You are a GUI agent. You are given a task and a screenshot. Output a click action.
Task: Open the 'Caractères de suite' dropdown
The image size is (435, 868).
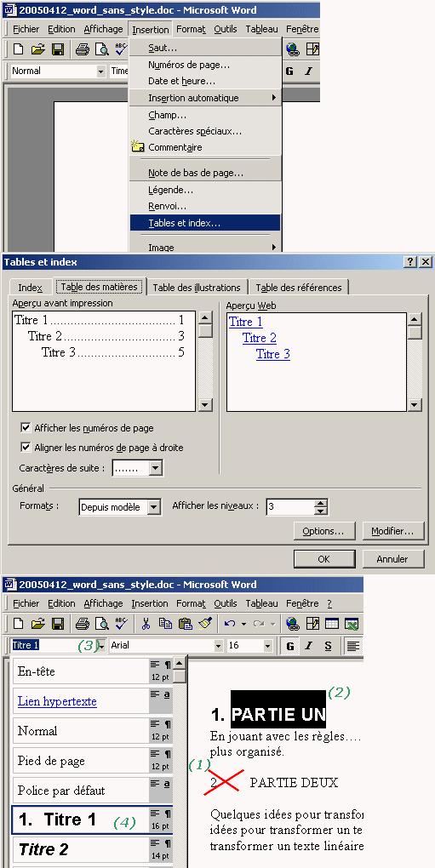click(156, 468)
